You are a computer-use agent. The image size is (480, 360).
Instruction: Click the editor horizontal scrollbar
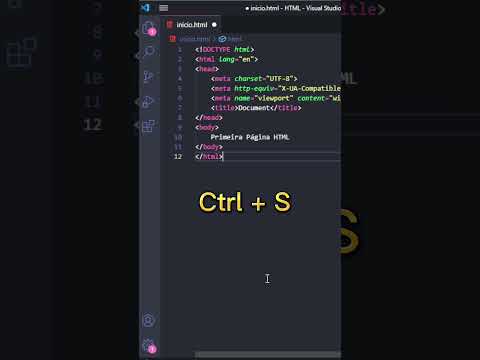tap(268, 355)
